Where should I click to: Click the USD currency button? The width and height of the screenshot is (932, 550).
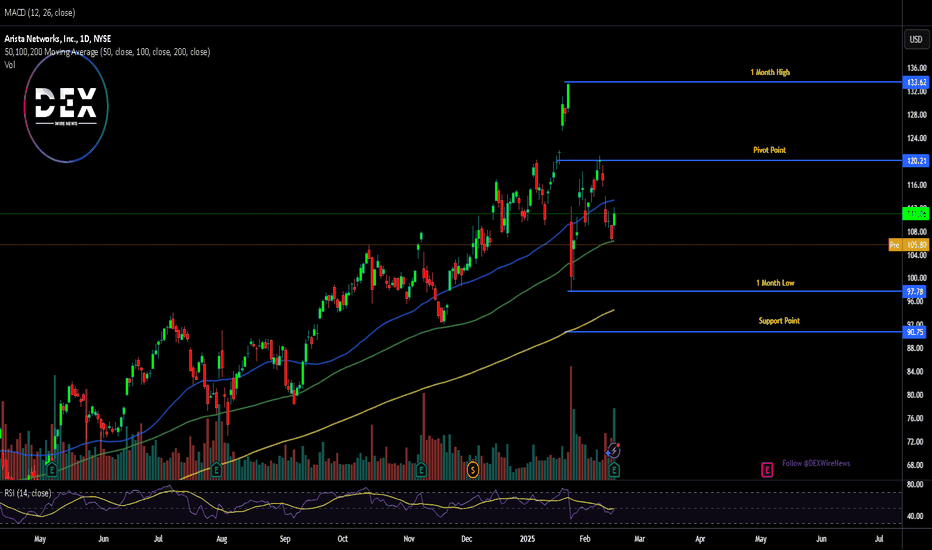(915, 39)
